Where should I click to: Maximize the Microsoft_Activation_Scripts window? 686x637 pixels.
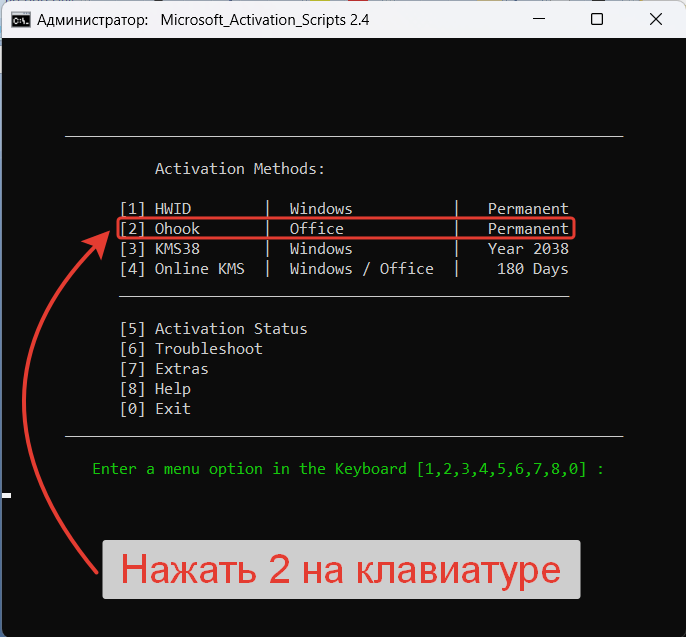tap(597, 19)
